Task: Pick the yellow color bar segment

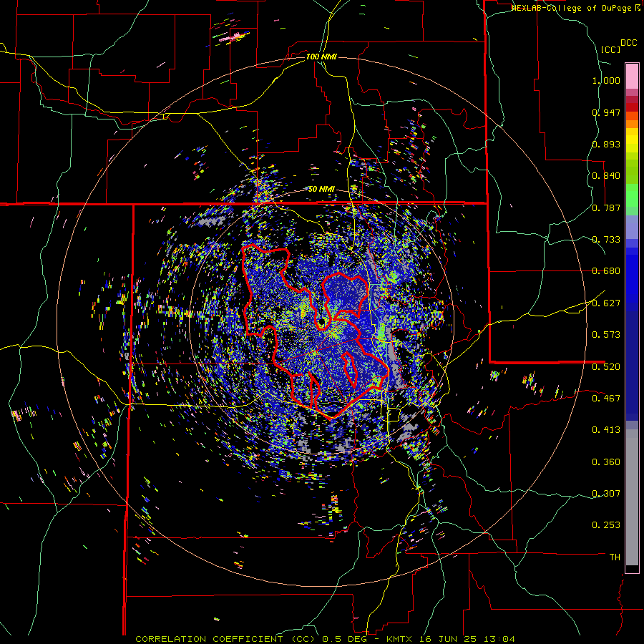Action: (x=632, y=140)
